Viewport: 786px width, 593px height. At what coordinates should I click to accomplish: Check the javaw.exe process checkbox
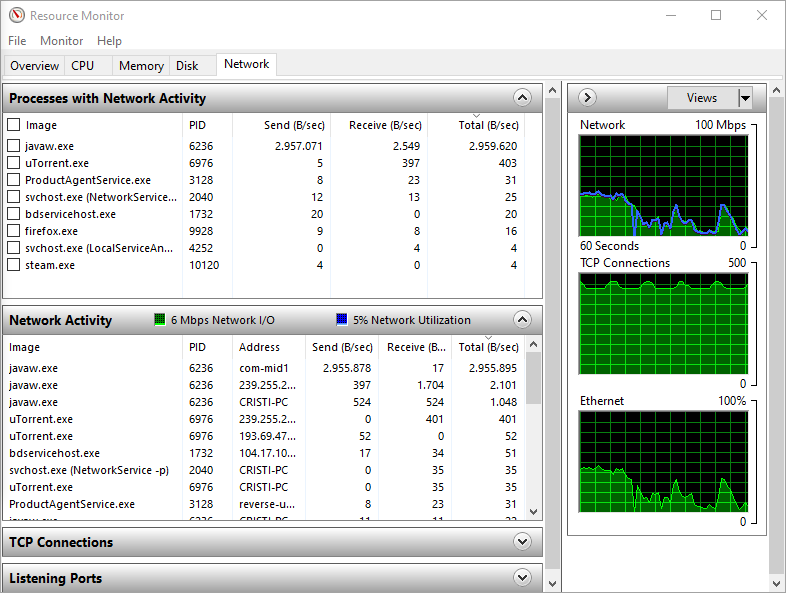14,146
